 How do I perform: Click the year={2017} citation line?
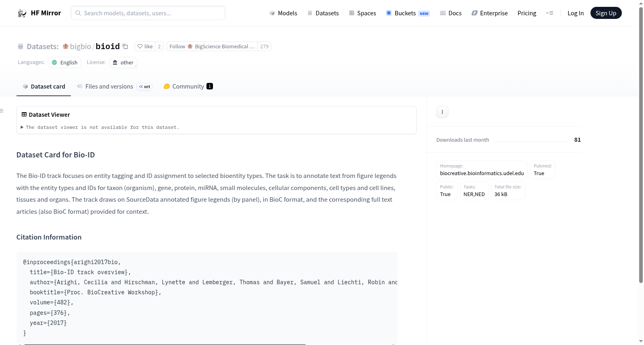[48, 323]
